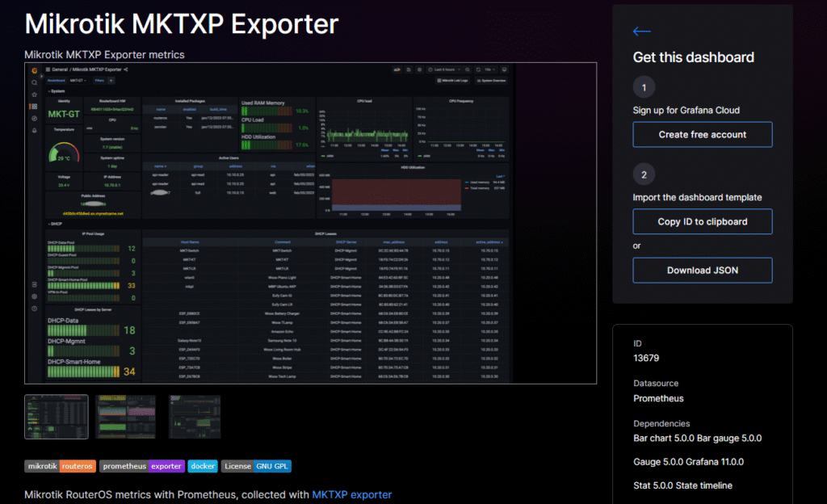Open the MKT-GT Routerboard dropdown

[x=78, y=81]
